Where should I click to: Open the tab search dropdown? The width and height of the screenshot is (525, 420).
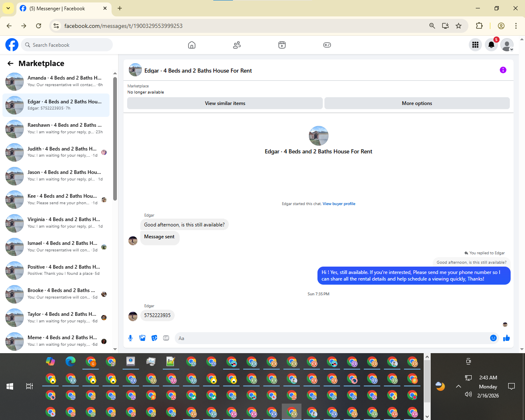[x=8, y=8]
